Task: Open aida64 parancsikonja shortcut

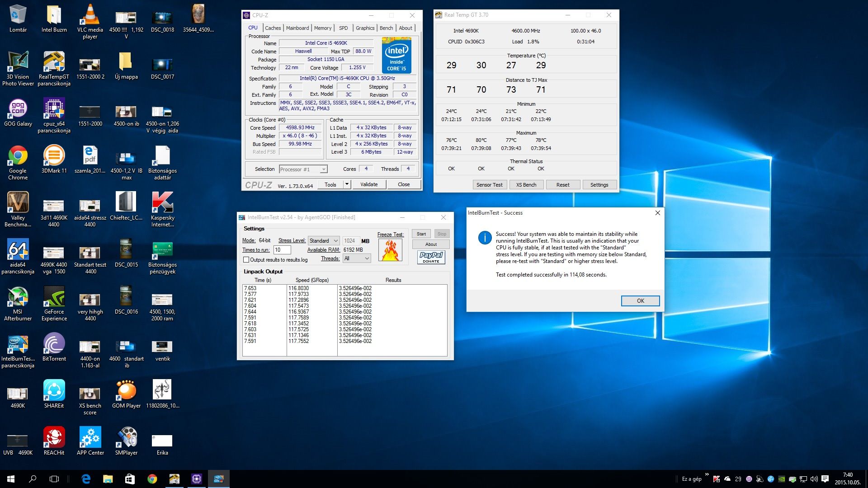Action: pos(18,257)
